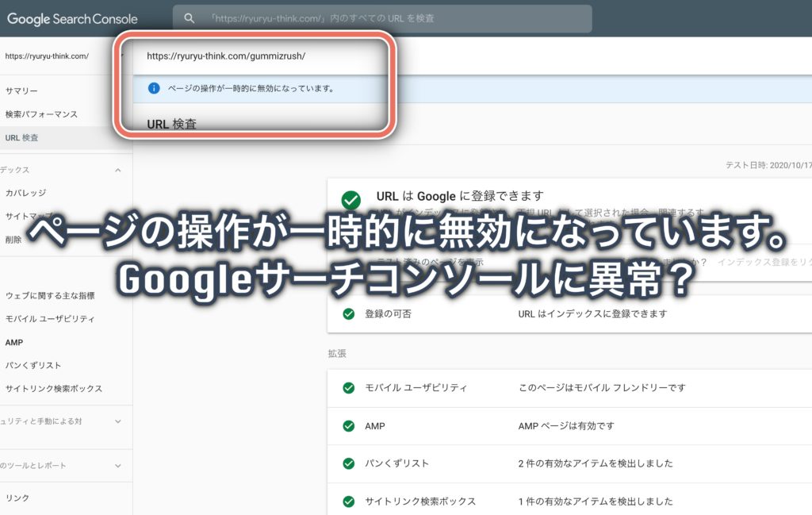Open AMP report in the sidebar
The image size is (812, 515).
(x=14, y=343)
